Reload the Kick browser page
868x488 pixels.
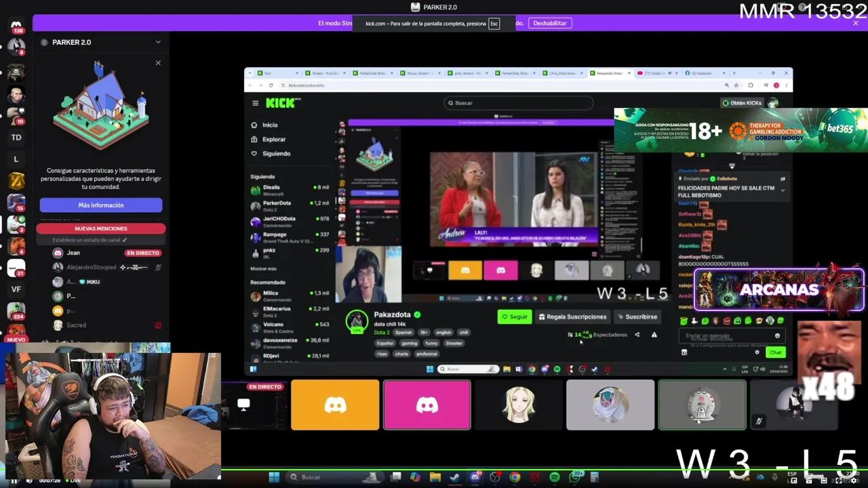(x=271, y=85)
